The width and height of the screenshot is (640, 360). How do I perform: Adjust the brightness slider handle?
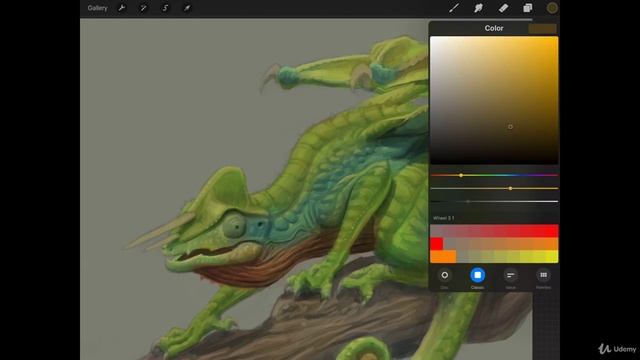(468, 201)
